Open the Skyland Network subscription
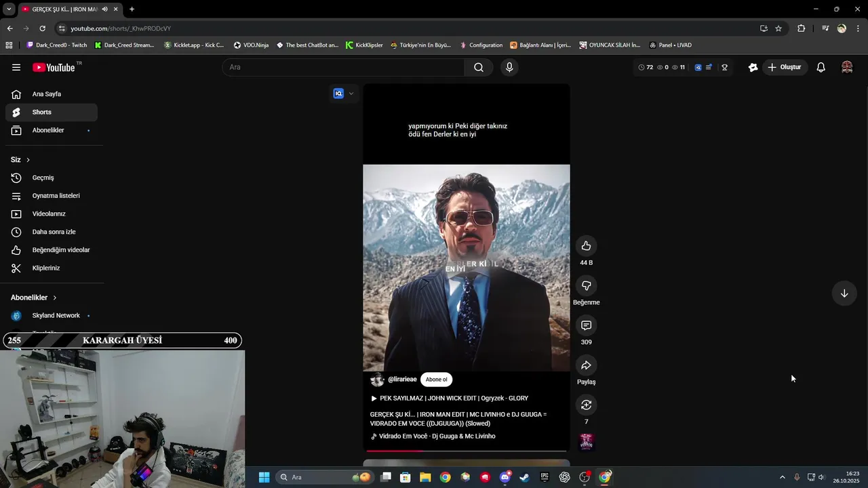This screenshot has height=488, width=868. pyautogui.click(x=52, y=316)
